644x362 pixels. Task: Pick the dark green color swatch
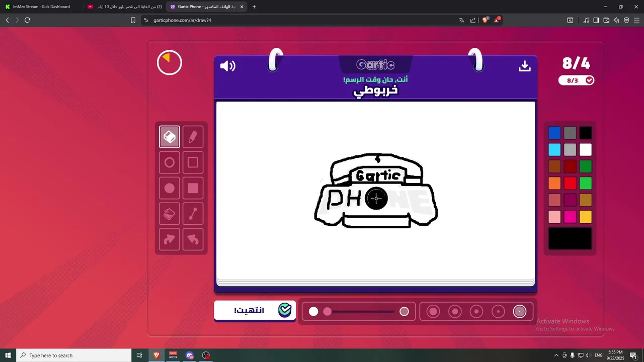coord(586,166)
